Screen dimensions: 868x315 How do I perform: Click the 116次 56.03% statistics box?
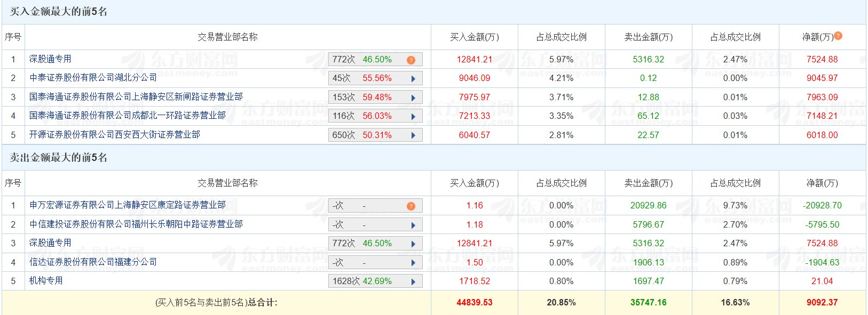click(368, 116)
